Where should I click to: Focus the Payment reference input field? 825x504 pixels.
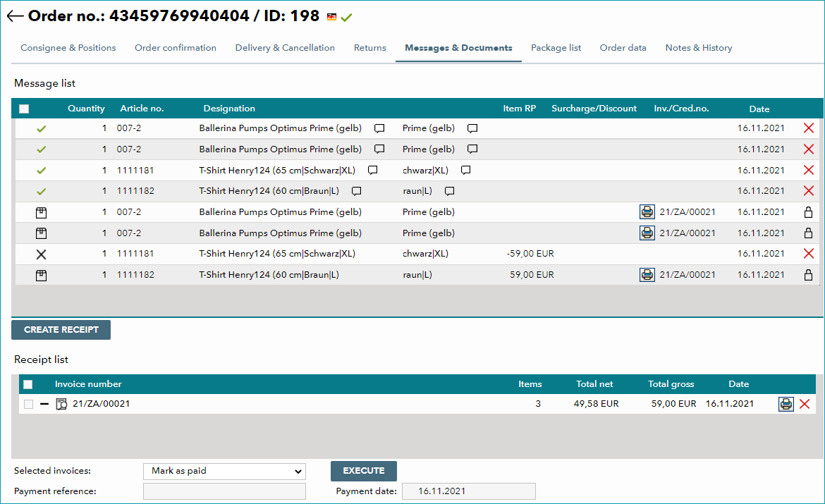coord(225,491)
